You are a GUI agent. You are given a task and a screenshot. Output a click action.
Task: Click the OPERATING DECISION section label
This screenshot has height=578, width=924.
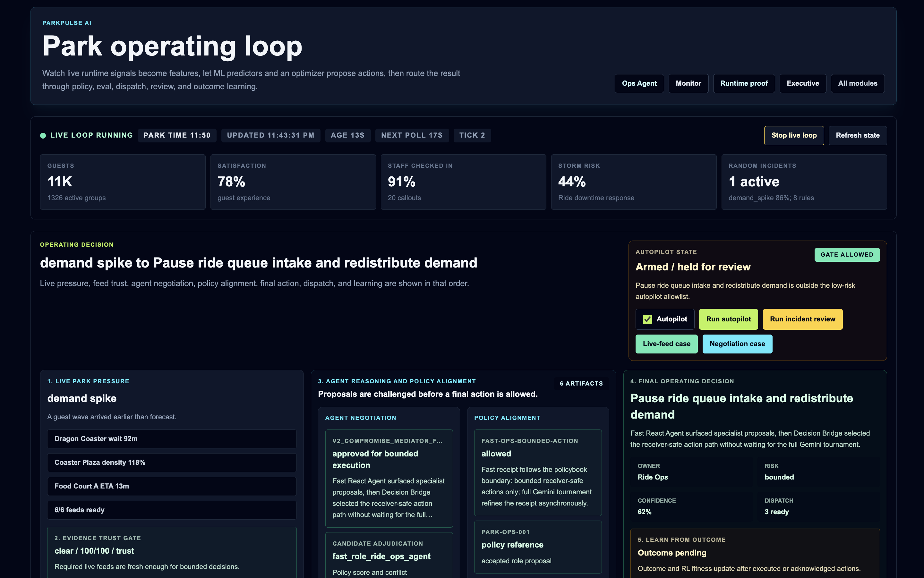click(x=76, y=245)
